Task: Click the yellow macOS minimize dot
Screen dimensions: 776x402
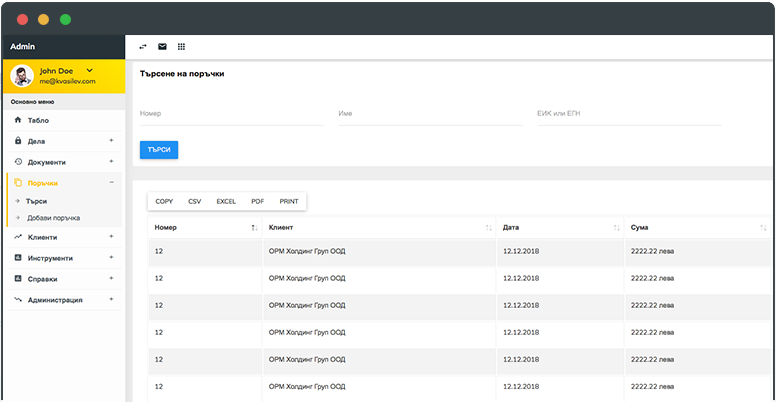Action: pos(44,20)
